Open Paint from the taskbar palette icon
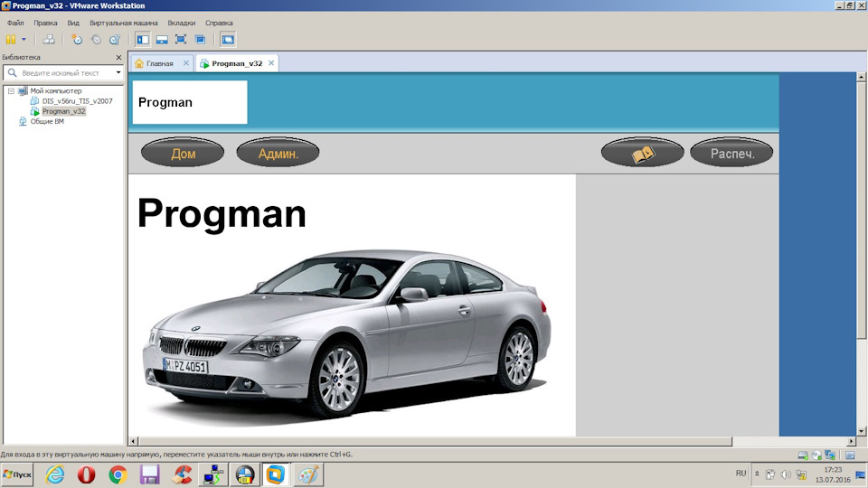868x488 pixels. 307,474
